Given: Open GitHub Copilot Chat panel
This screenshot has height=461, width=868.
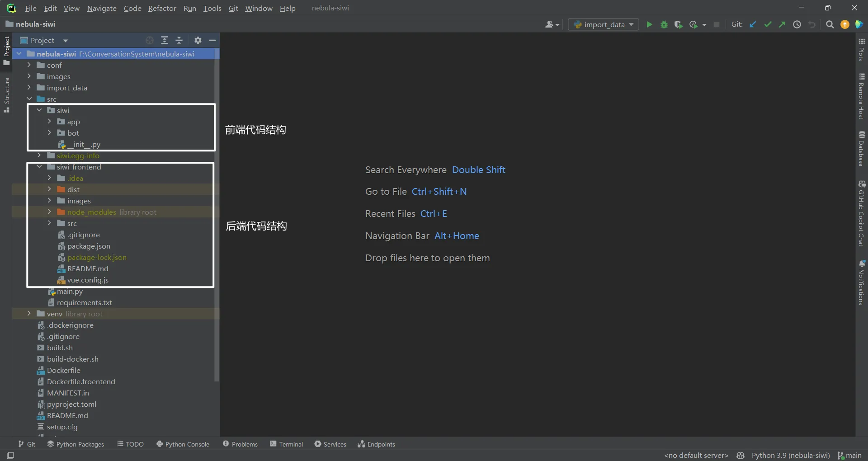Looking at the screenshot, I should coord(862,214).
